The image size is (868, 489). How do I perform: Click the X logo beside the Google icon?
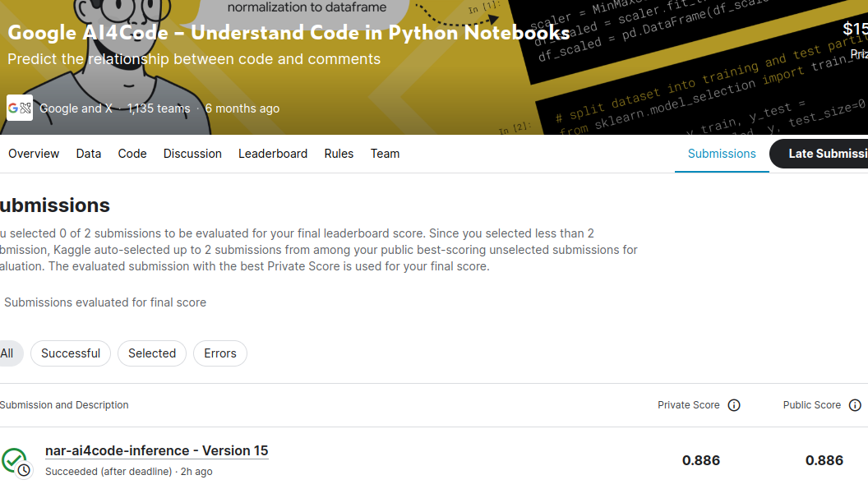25,108
